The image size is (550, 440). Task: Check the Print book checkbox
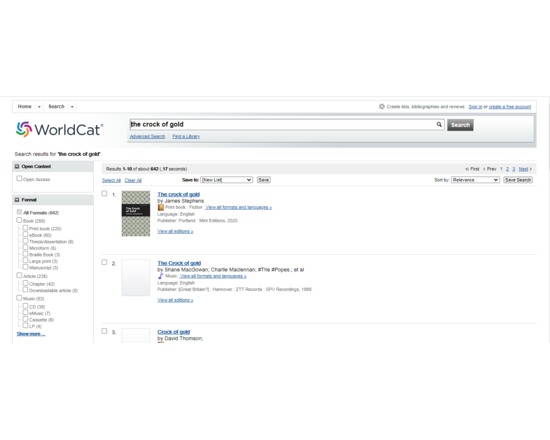[x=25, y=228]
